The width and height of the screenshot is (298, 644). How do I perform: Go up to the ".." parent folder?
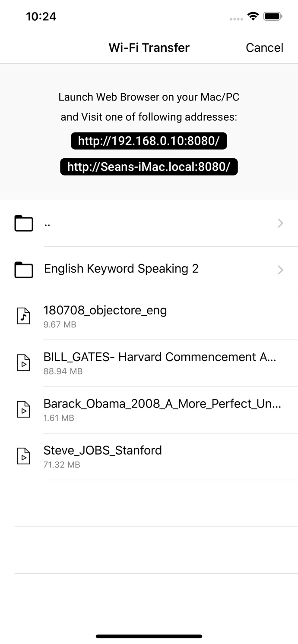pos(48,223)
